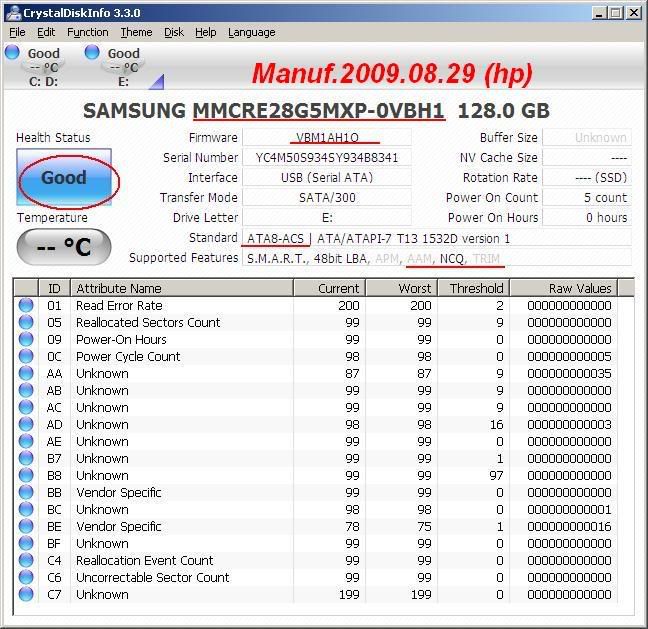Click the Standard field ATA8-ACS
This screenshot has width=648, height=629.
point(437,238)
